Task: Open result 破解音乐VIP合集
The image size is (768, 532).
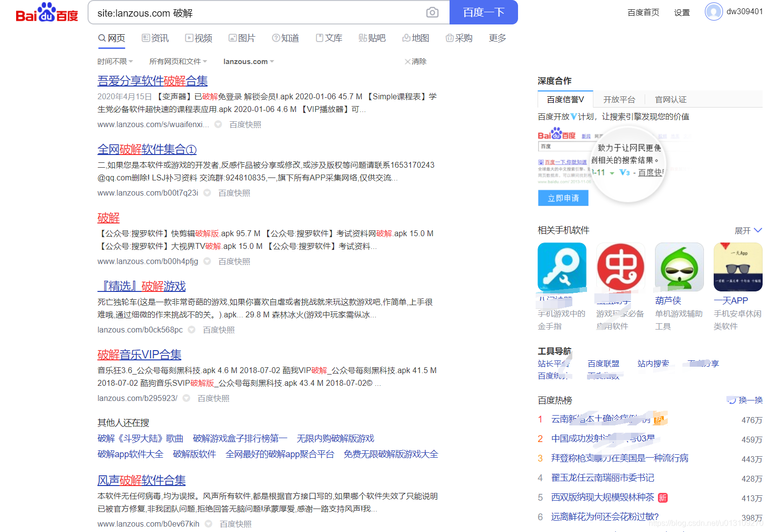Action: tap(139, 355)
